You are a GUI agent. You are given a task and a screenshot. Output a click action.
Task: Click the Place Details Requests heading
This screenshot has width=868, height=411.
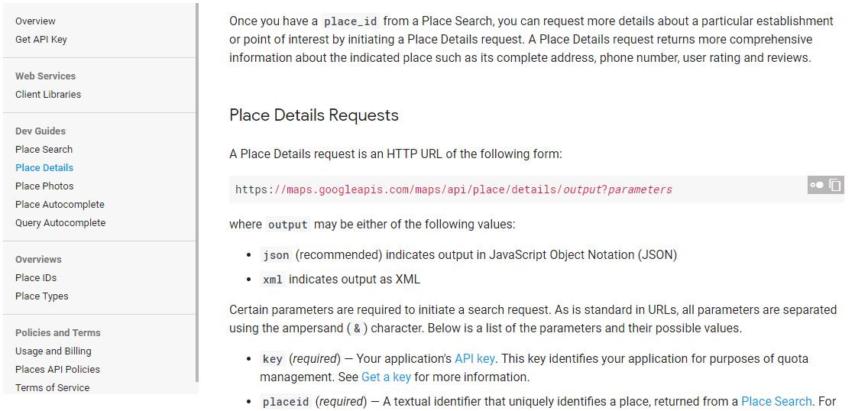click(x=314, y=115)
